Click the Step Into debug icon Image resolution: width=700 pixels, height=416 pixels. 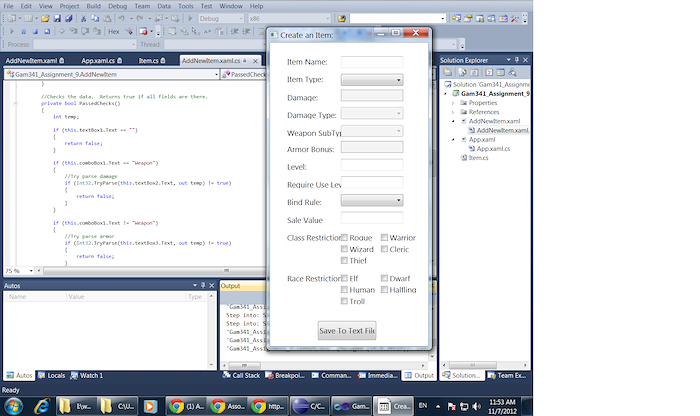(x=74, y=32)
